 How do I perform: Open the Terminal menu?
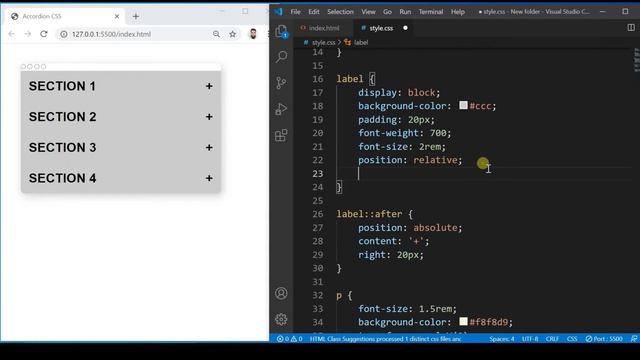pos(431,12)
